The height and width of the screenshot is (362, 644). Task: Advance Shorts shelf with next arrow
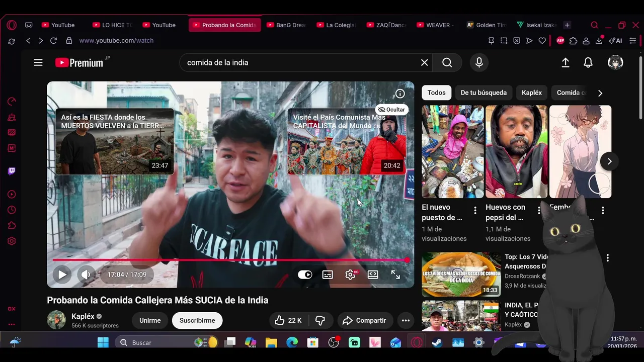click(x=609, y=161)
